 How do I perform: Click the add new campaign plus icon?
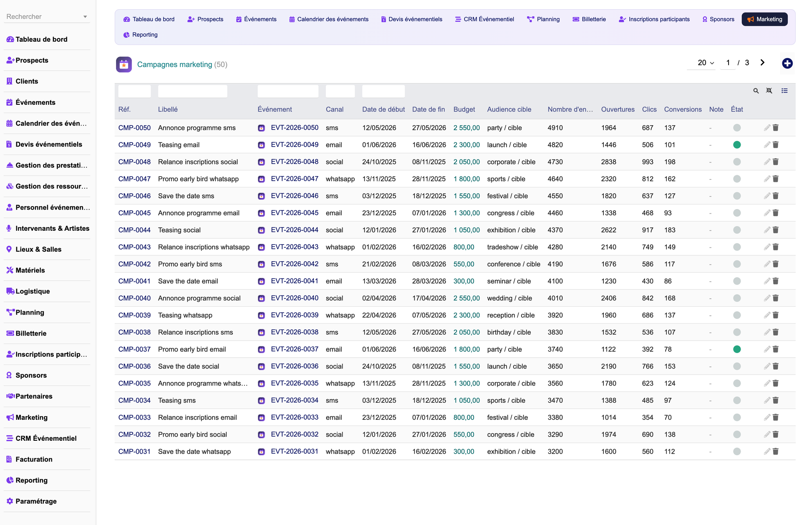(787, 63)
